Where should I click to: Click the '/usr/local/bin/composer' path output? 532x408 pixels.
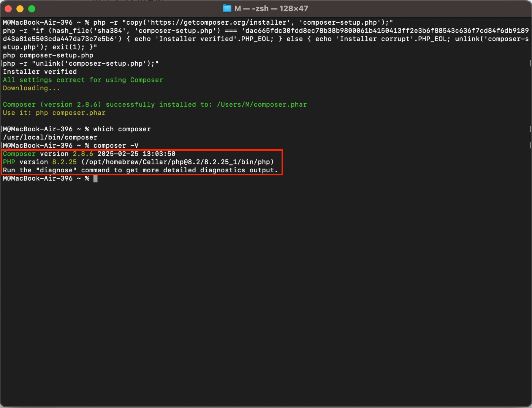[50, 137]
